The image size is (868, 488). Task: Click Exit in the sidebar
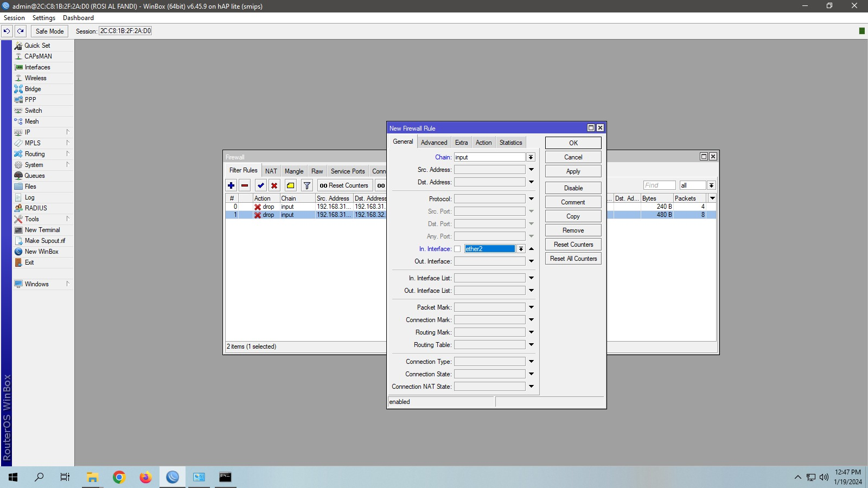(29, 262)
